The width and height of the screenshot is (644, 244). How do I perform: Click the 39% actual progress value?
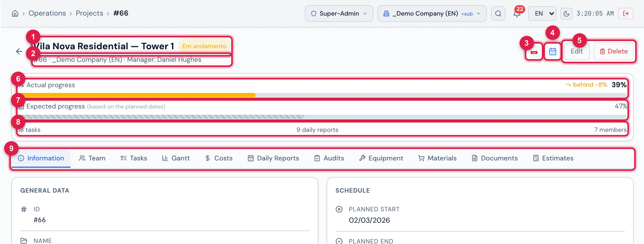click(619, 85)
